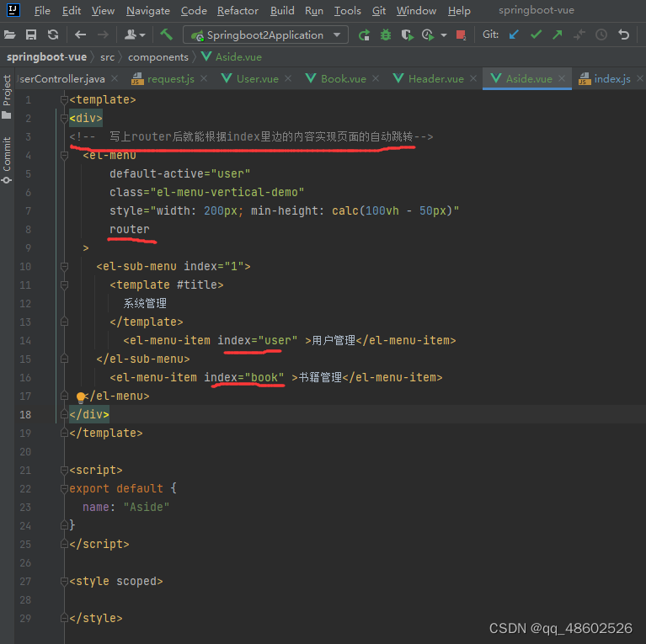Open the View menu
Image resolution: width=646 pixels, height=644 pixels.
(x=103, y=11)
